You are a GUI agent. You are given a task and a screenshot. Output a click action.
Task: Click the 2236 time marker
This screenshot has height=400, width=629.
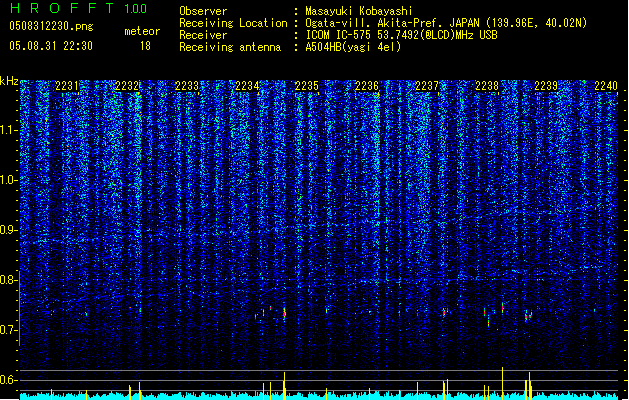(367, 86)
